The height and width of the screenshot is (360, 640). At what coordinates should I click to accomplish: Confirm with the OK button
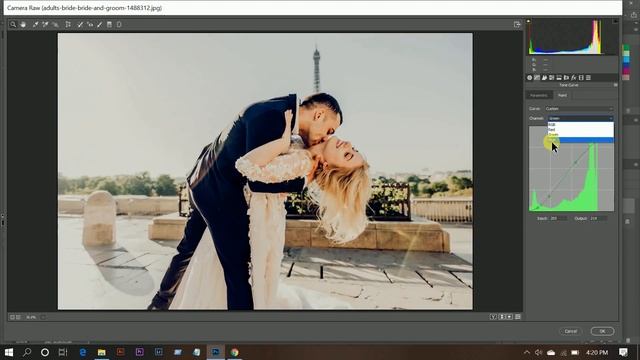click(x=602, y=331)
